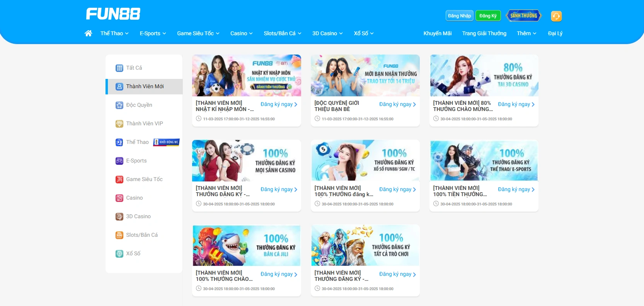Image resolution: width=644 pixels, height=306 pixels.
Task: Click title [THÀNH VIÊN MỚI] 80% THƯỞNG CHÀO MỪNG
Action: click(463, 106)
